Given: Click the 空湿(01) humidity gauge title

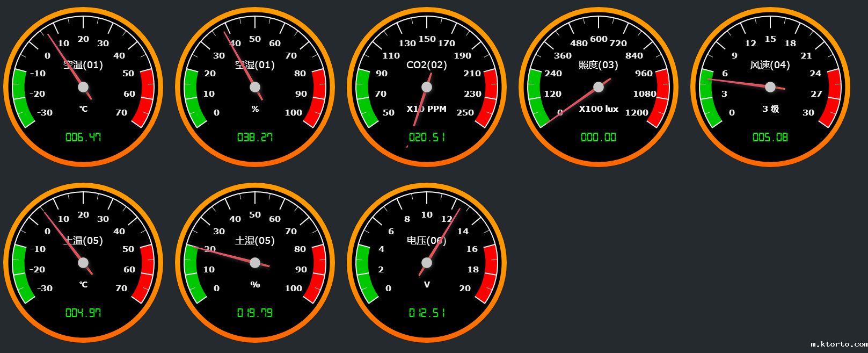Looking at the screenshot, I should [255, 65].
